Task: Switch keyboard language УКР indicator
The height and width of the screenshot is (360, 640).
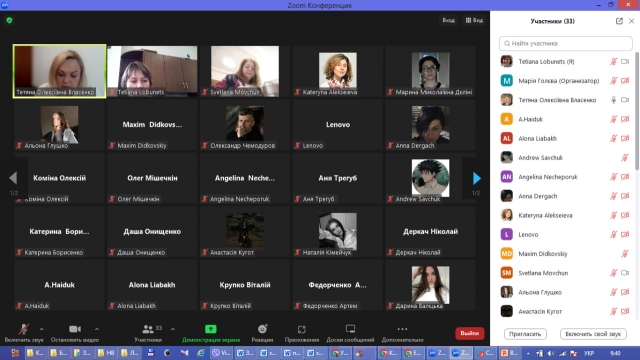Action: 589,353
